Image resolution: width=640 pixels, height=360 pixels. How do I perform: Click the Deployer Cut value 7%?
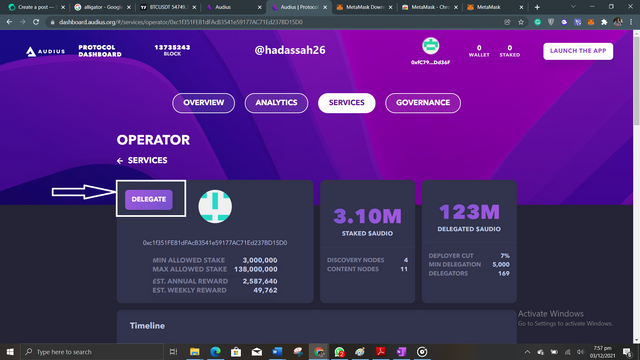click(x=505, y=256)
